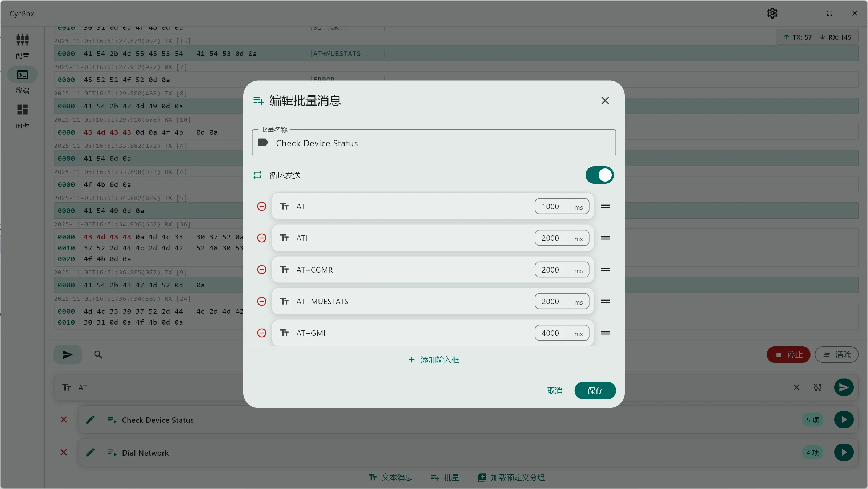Run the Dial Network batch

pyautogui.click(x=844, y=452)
